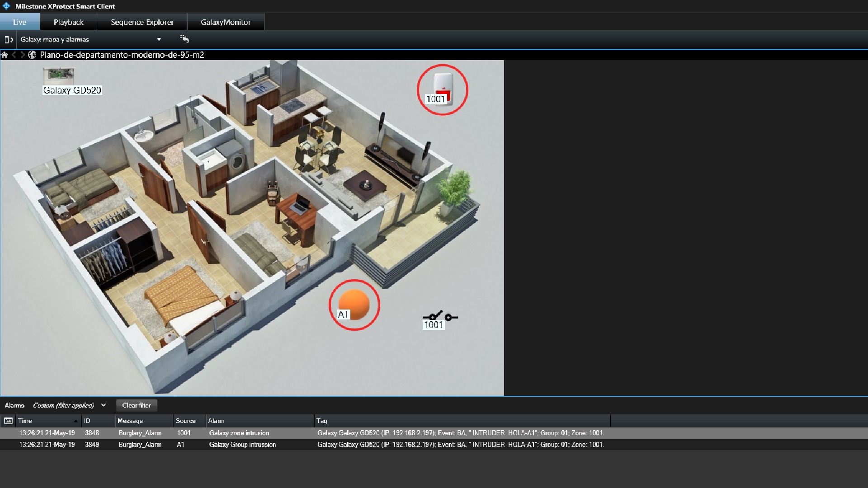Screen dimensions: 868x488
Task: Navigate back in map history
Action: coord(14,55)
